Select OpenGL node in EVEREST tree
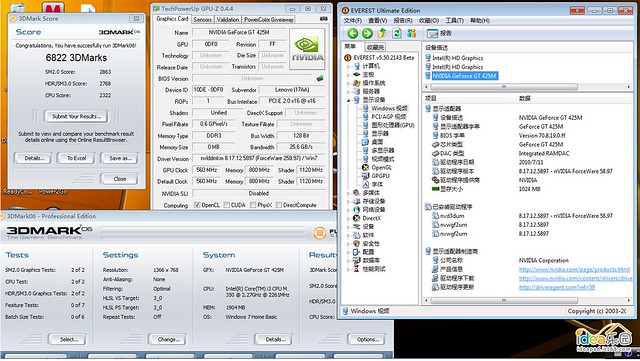640x361 pixels. click(381, 167)
